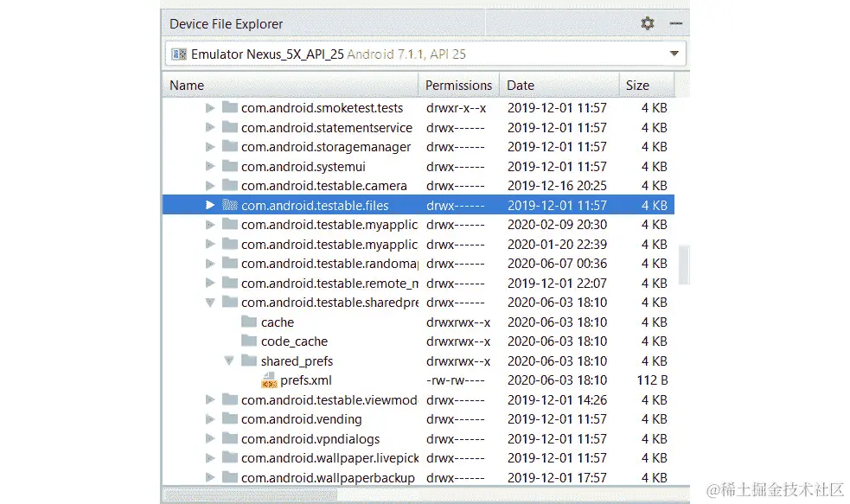Expand myapplic folder dated 2020-01-20 22:39
This screenshot has width=850, height=504.
click(x=210, y=244)
